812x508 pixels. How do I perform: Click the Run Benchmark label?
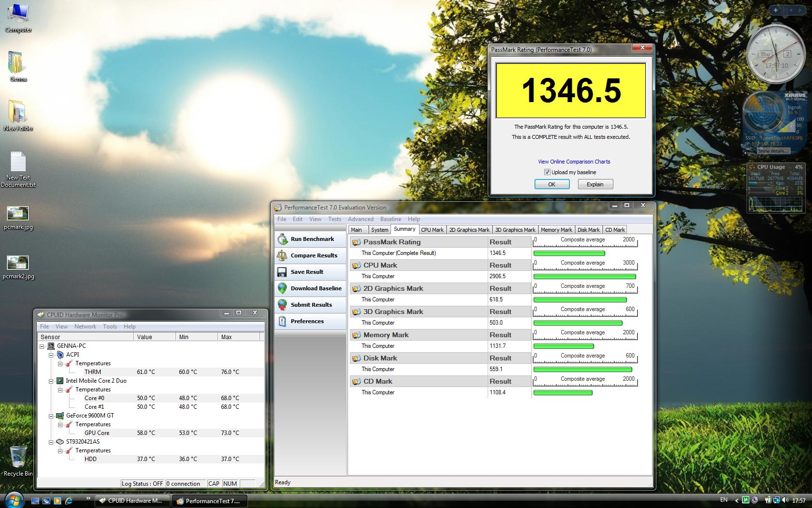click(312, 239)
